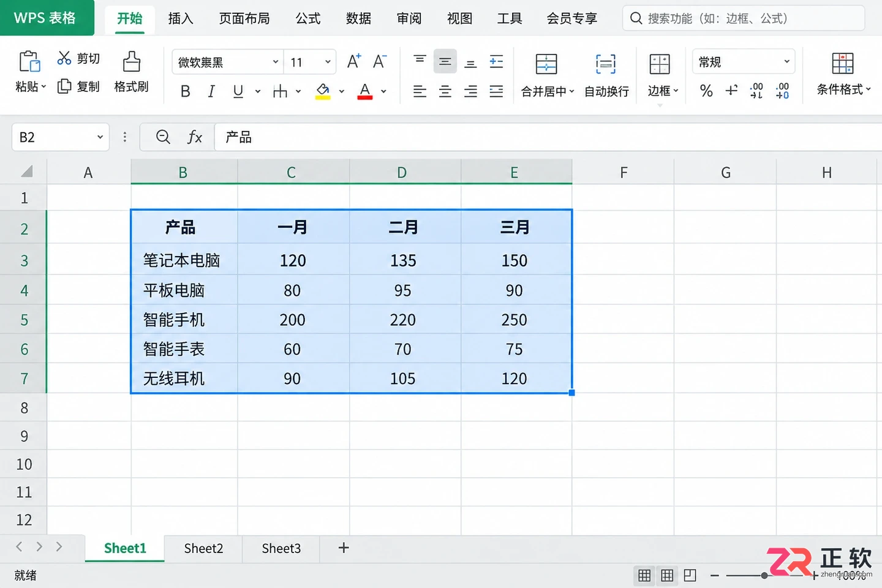Viewport: 882px width, 588px height.
Task: Click the increase decimal places icon
Action: coord(756,91)
